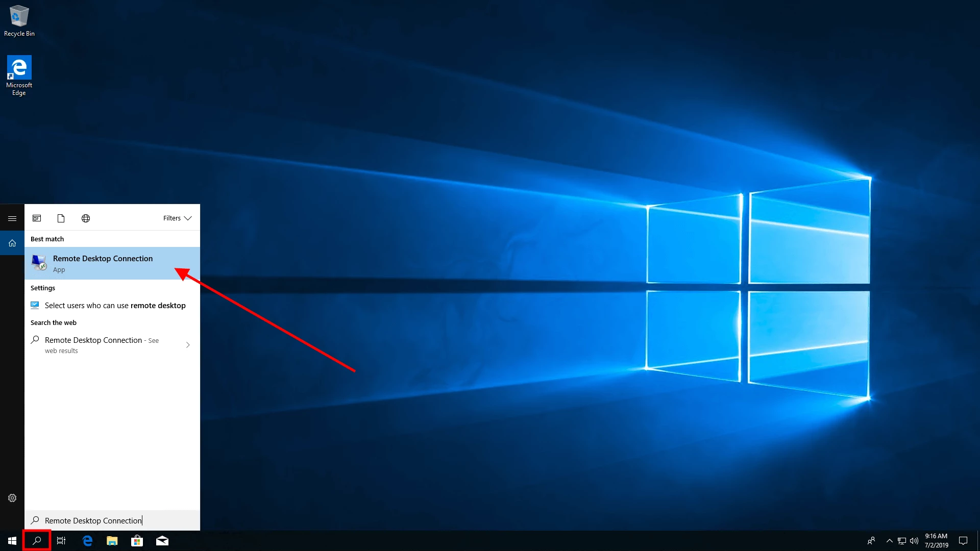Open Microsoft Store from taskbar

(137, 540)
